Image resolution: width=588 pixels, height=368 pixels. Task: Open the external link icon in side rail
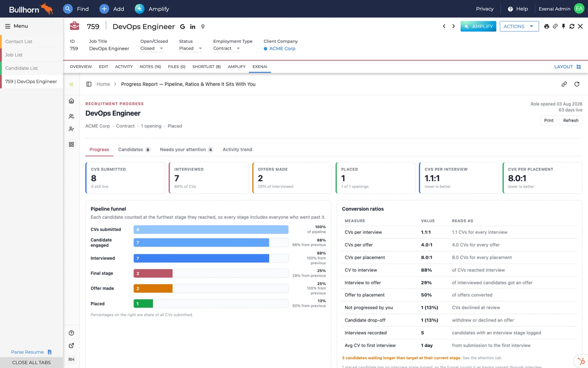point(71,346)
